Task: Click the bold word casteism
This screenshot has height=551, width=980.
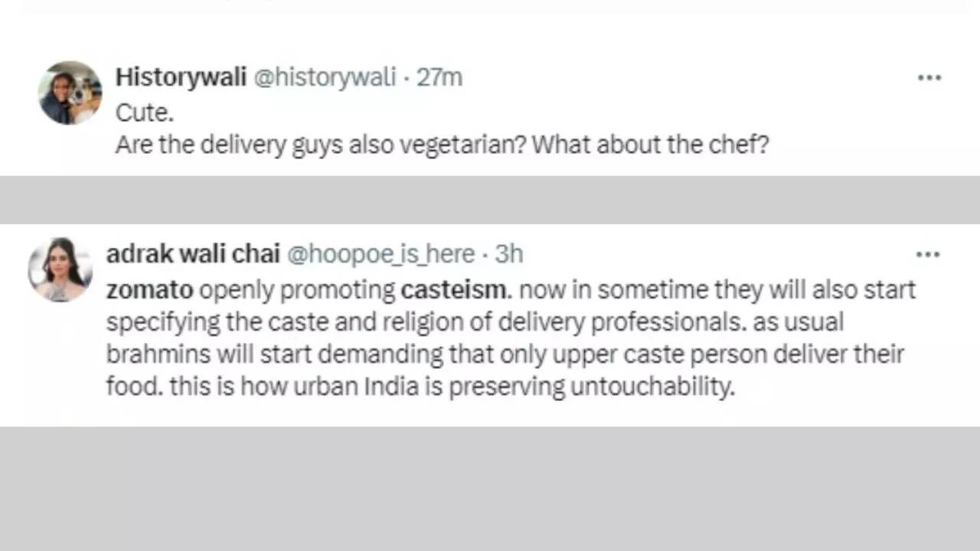Action: pos(453,290)
